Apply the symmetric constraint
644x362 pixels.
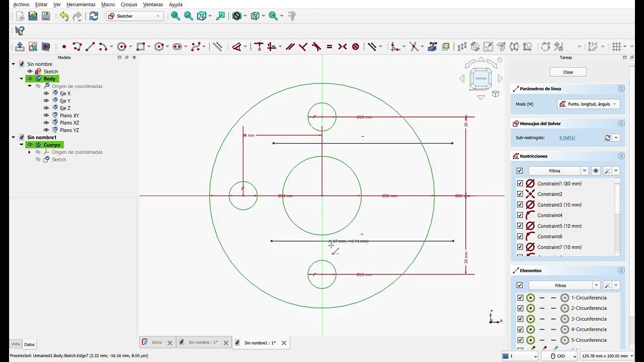pyautogui.click(x=343, y=47)
